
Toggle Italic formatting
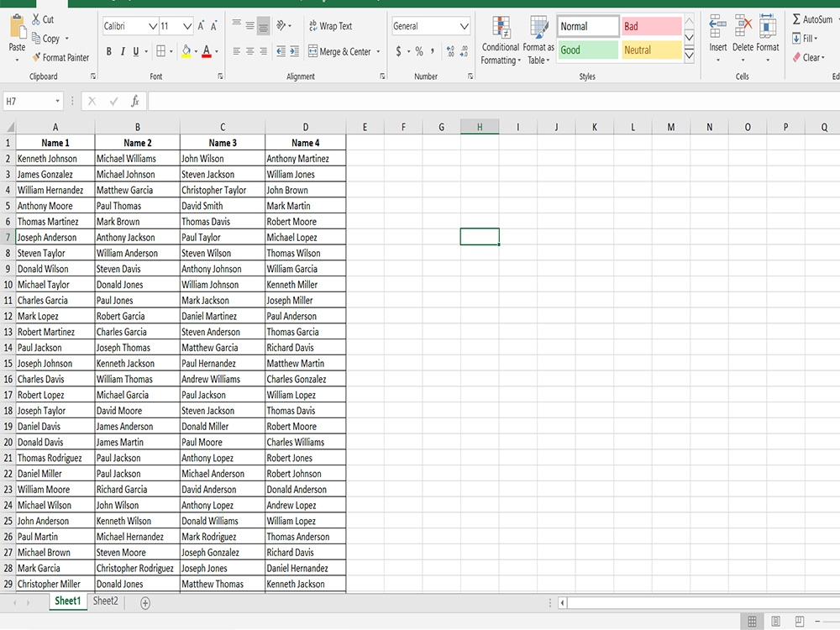pyautogui.click(x=123, y=51)
